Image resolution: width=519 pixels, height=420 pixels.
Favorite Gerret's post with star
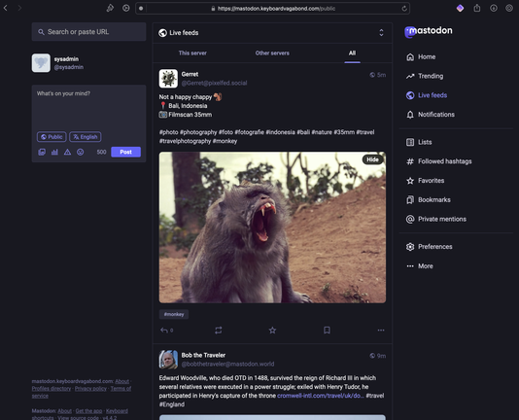[x=272, y=331]
